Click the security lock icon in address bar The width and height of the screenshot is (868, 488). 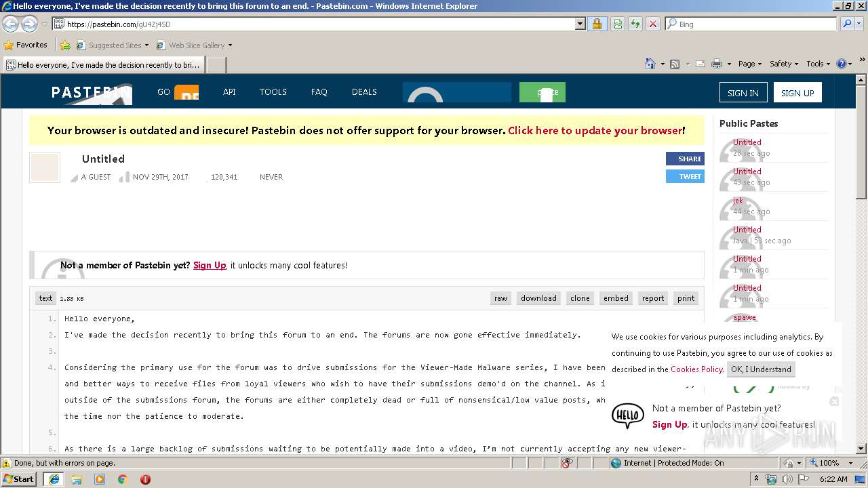pos(597,24)
